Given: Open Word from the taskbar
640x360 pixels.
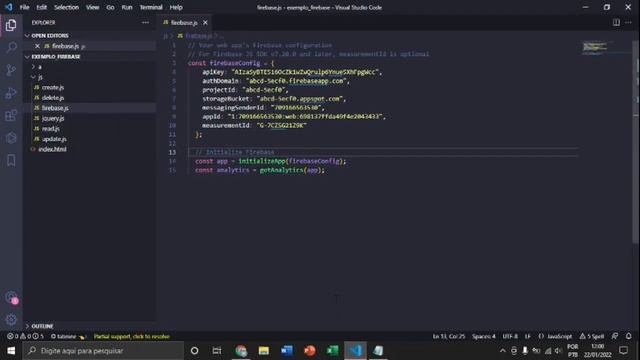Looking at the screenshot, I should (287, 351).
